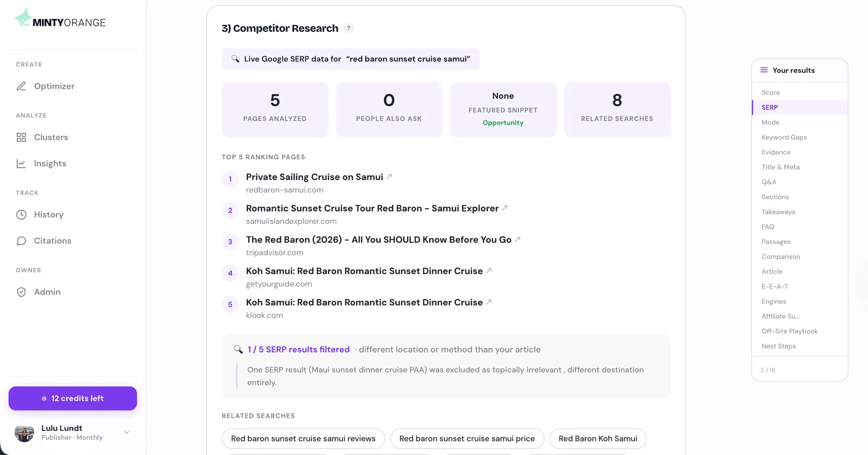868x455 pixels.
Task: Click the samuiislandexplorer.com domain text
Action: pyautogui.click(x=291, y=221)
